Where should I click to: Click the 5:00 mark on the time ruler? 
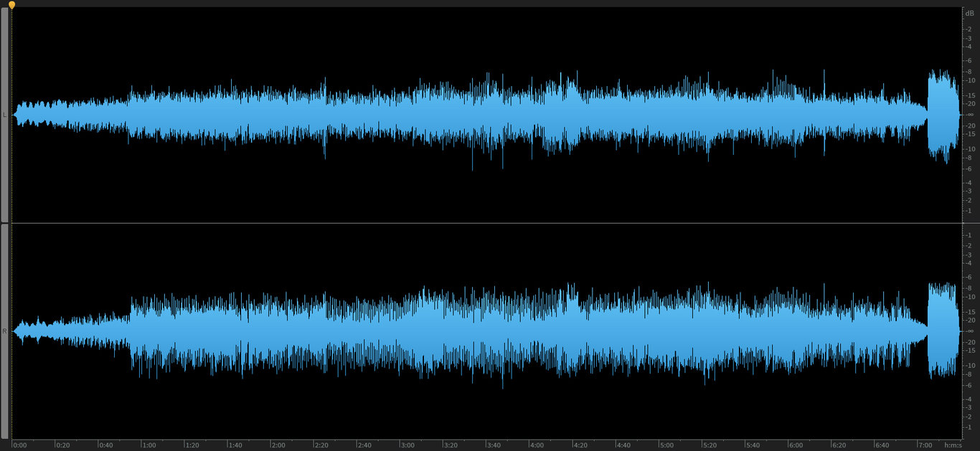[666, 445]
